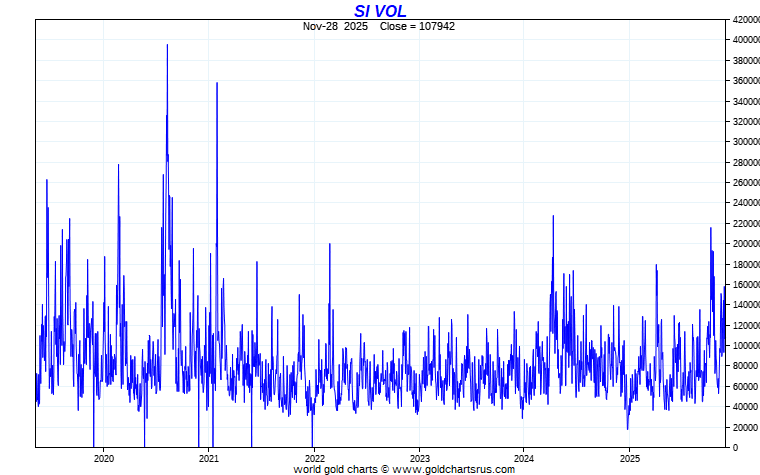The height and width of the screenshot is (475, 760).
Task: Click the 2020 label on the x-axis
Action: tap(104, 458)
